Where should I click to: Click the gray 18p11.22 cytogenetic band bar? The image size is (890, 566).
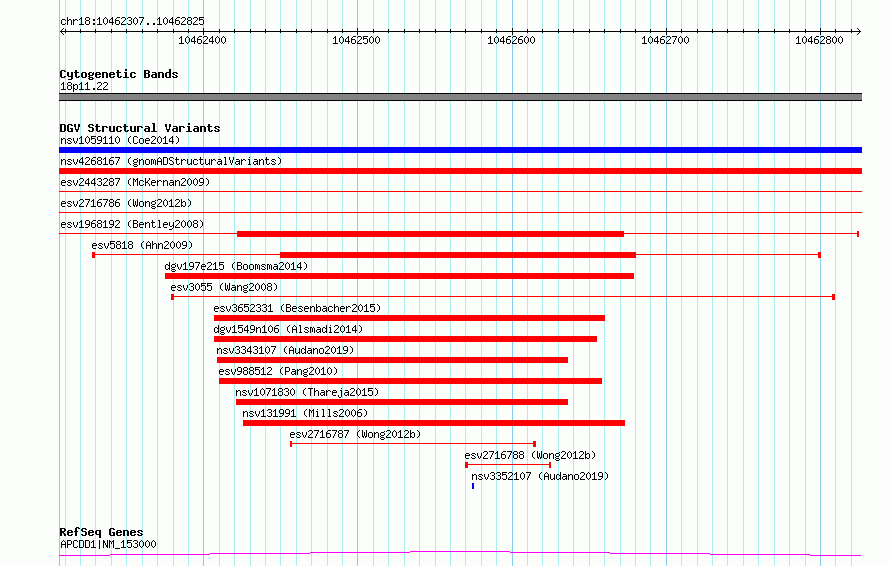coord(460,97)
